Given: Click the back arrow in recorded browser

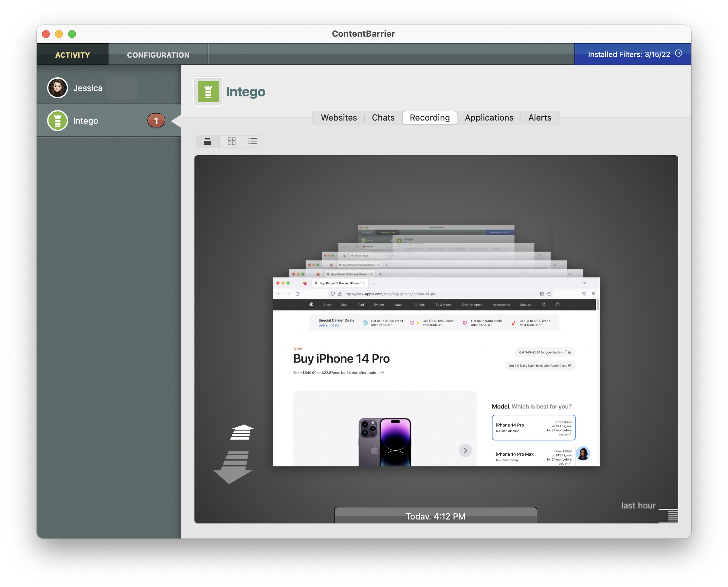Looking at the screenshot, I should point(279,294).
